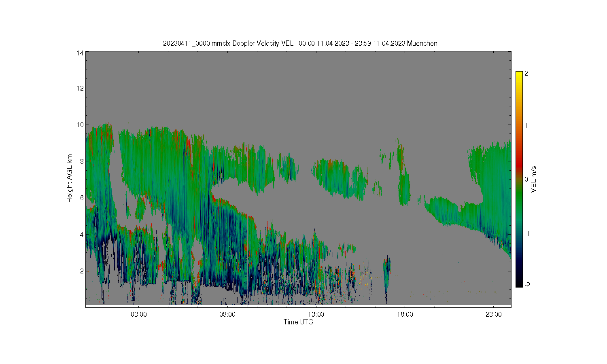Click the black bottom of the velocity colorbar
Screen dimensions: 607x364
click(519, 282)
